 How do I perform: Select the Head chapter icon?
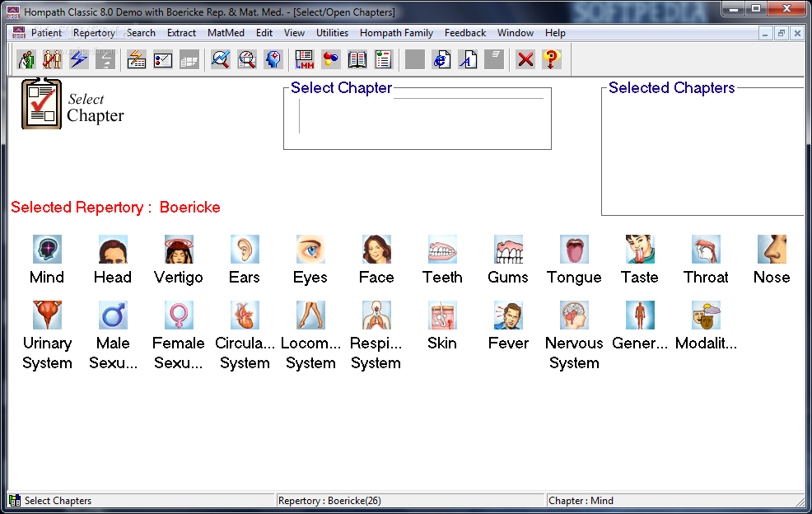pyautogui.click(x=113, y=250)
